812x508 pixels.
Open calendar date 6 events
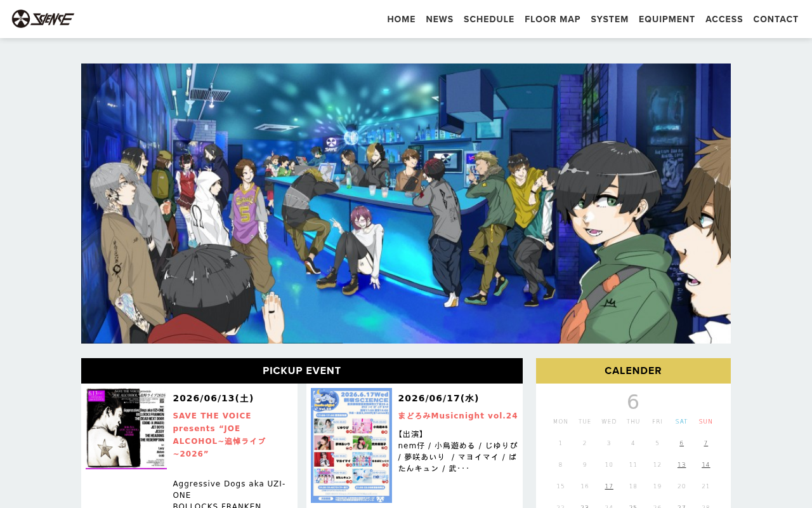681,443
